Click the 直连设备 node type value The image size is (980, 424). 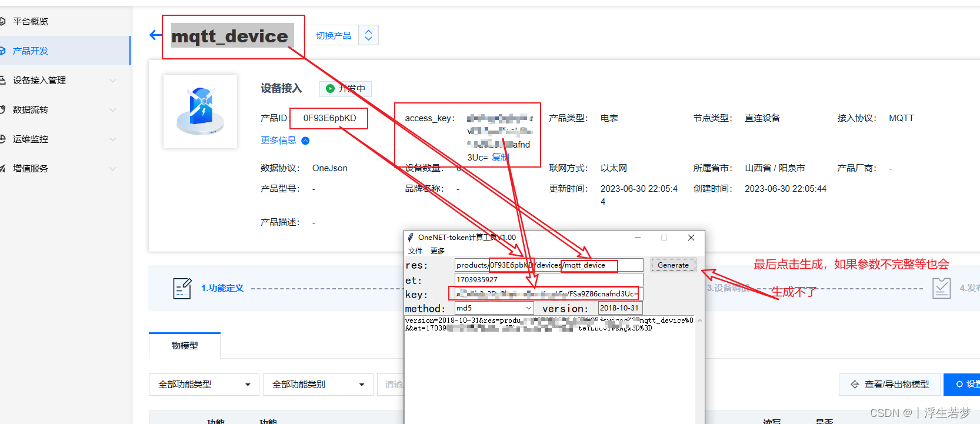tap(762, 118)
